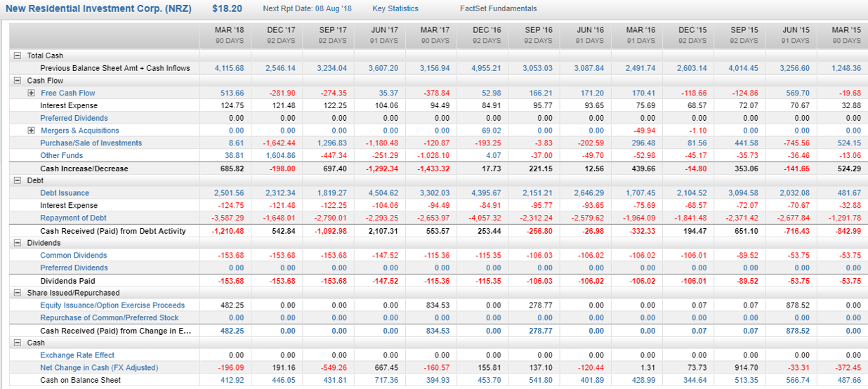
Task: Expand the Mergers & Acquisitions row
Action: [32, 131]
